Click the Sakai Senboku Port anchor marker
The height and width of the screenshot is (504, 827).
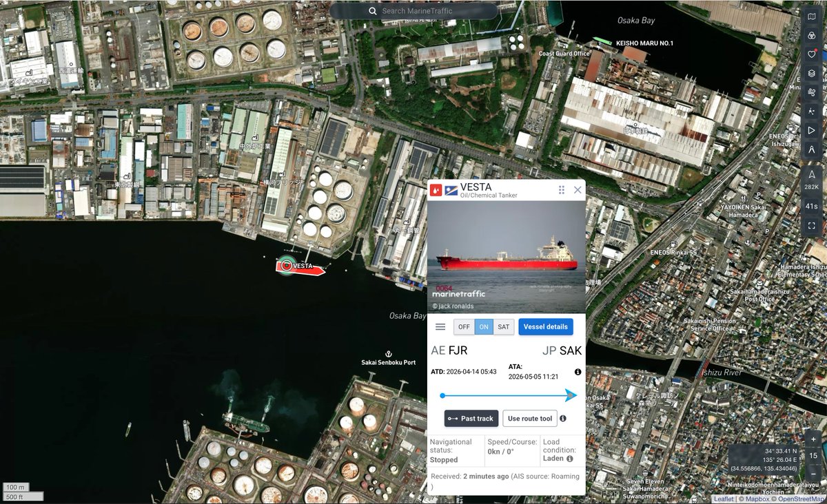point(389,353)
